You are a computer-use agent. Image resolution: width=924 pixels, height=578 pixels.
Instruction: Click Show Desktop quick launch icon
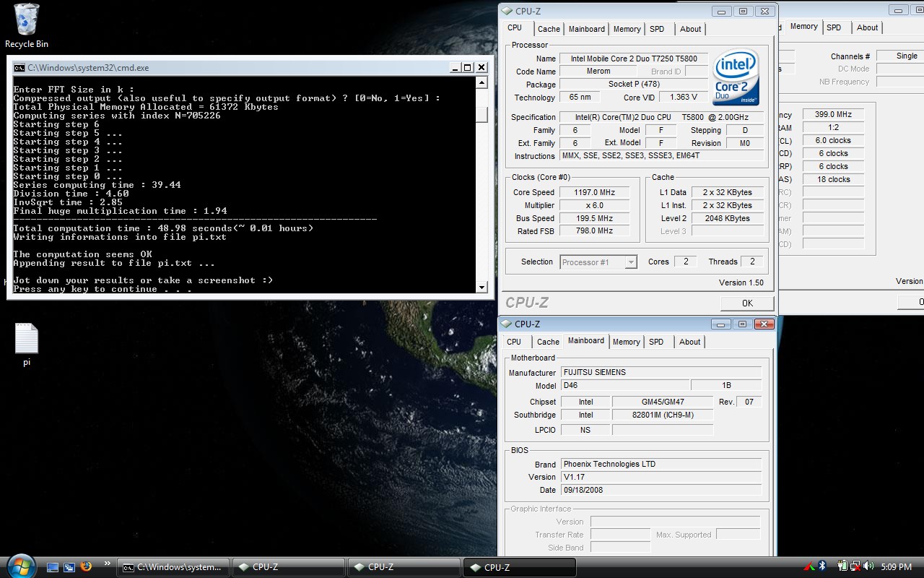pos(53,567)
